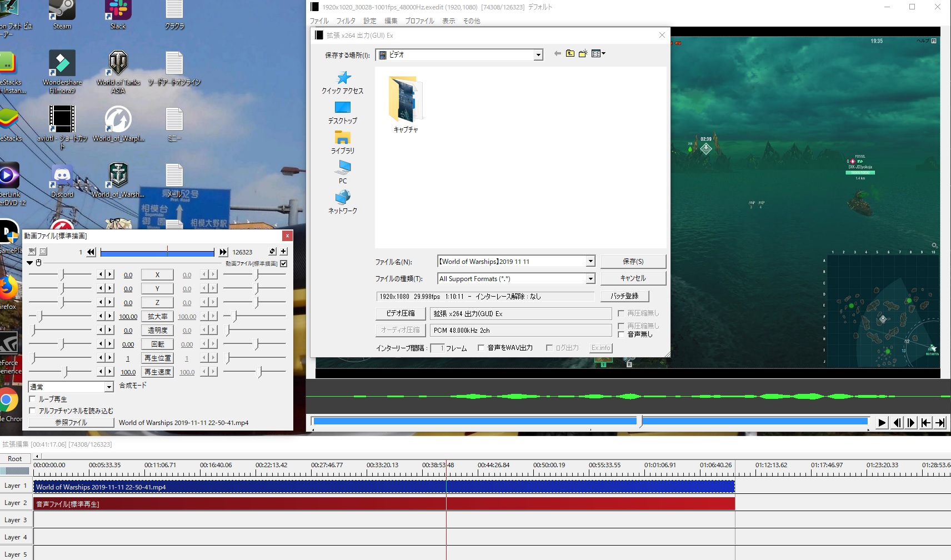Open the ファイル menu
Image resolution: width=951 pixels, height=560 pixels.
coord(319,21)
